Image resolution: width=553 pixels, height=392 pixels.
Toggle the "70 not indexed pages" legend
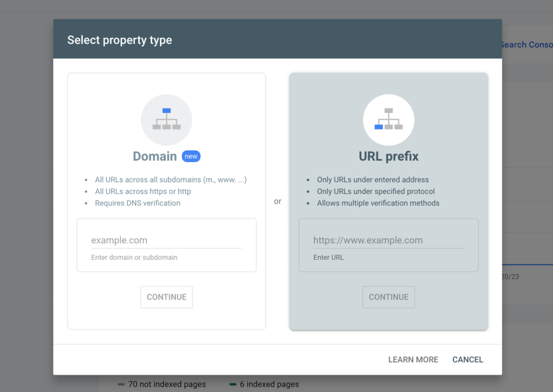[166, 384]
